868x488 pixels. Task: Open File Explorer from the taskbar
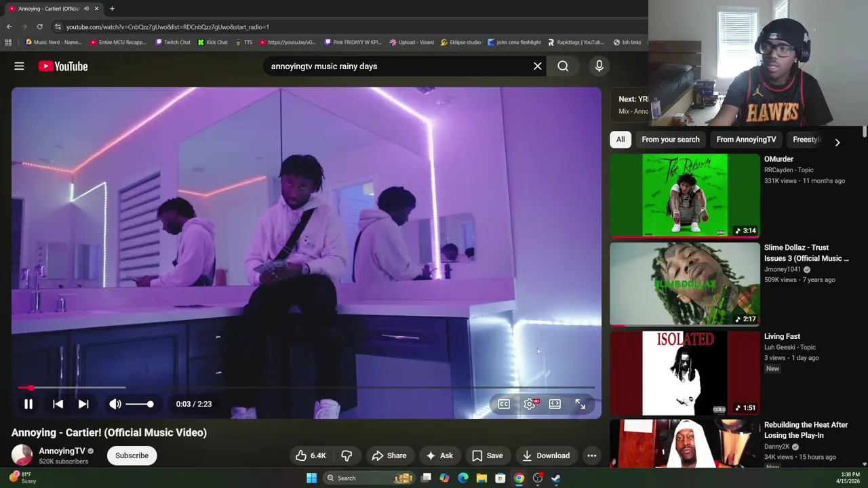tap(481, 478)
